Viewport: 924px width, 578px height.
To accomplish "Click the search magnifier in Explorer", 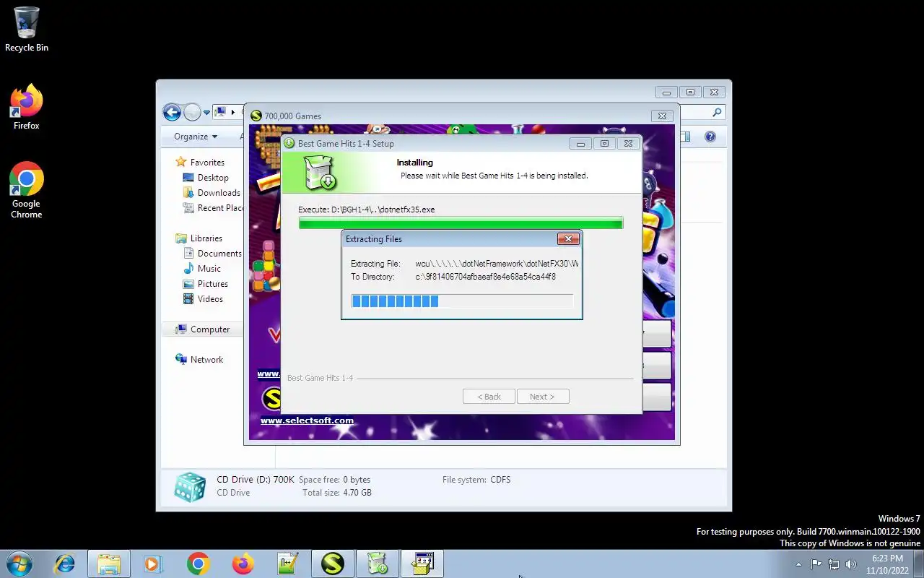I will point(717,112).
